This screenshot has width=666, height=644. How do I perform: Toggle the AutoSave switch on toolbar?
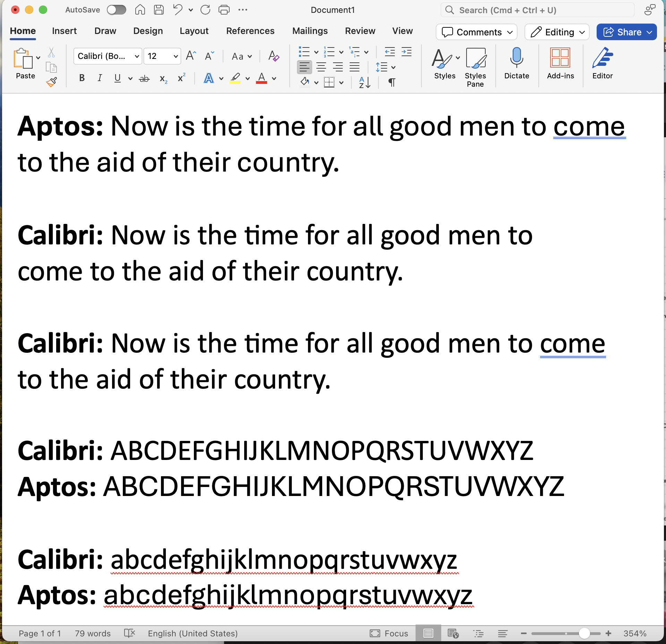coord(117,9)
